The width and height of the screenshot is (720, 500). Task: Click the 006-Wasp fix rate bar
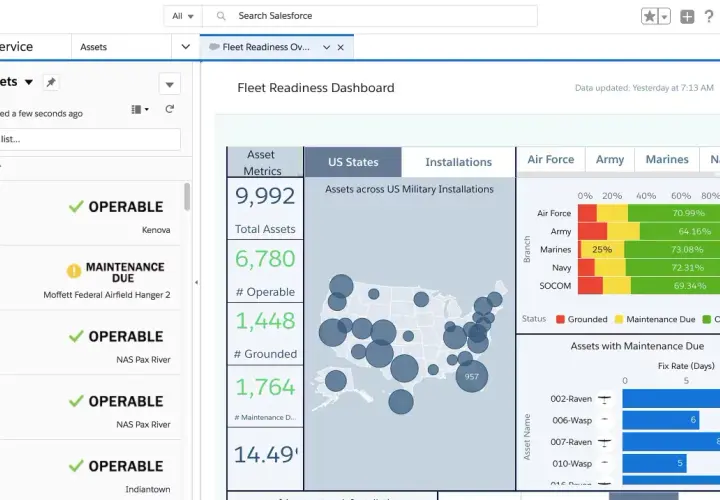(x=661, y=420)
